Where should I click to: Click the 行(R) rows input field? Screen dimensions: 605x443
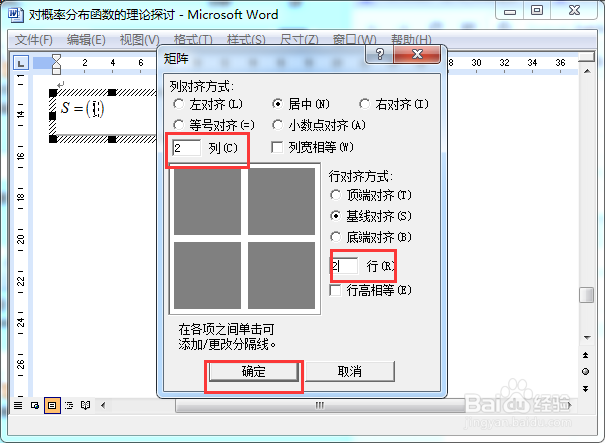(x=344, y=265)
